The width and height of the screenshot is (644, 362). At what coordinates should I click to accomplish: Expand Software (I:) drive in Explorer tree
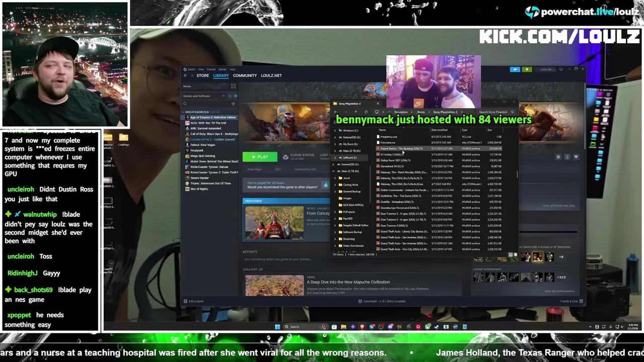335,157
